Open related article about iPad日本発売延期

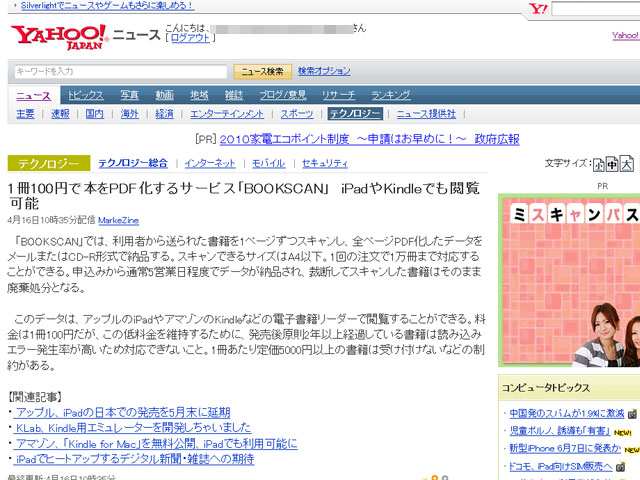123,412
